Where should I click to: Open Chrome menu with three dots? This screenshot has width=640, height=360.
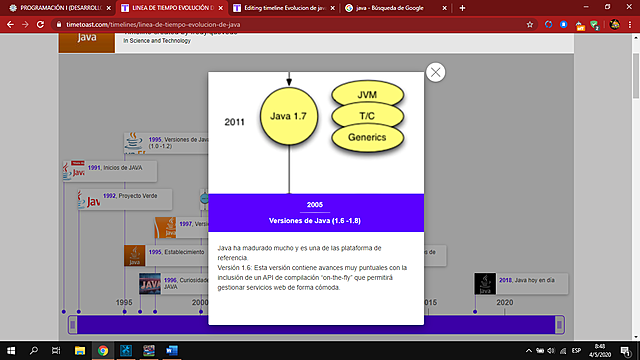(630, 24)
